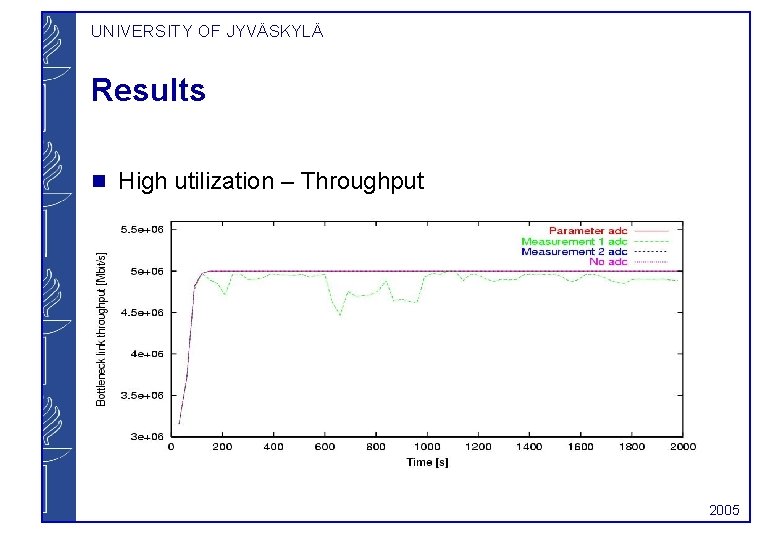Click the '800' x-axis tick label

376,447
